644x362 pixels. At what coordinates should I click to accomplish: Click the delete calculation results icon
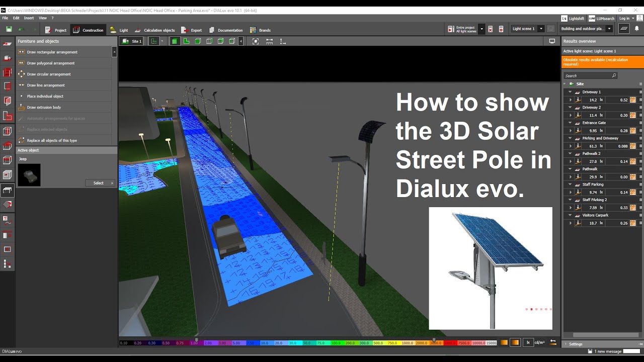[491, 29]
